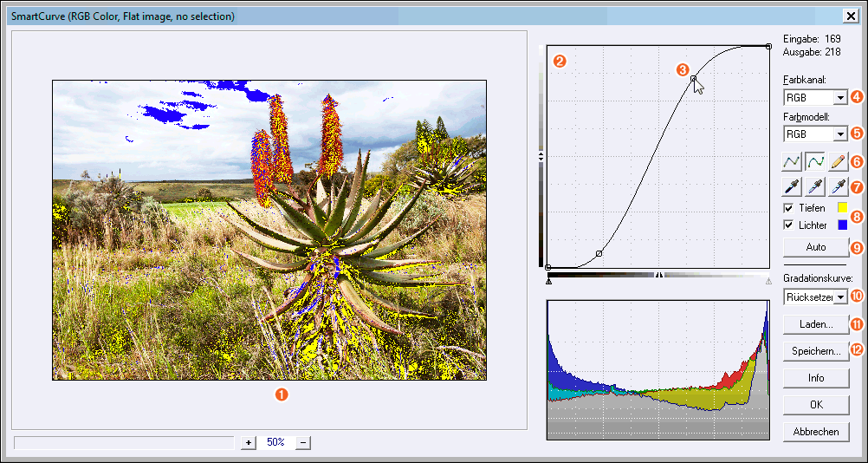Click the Auto button

point(815,247)
